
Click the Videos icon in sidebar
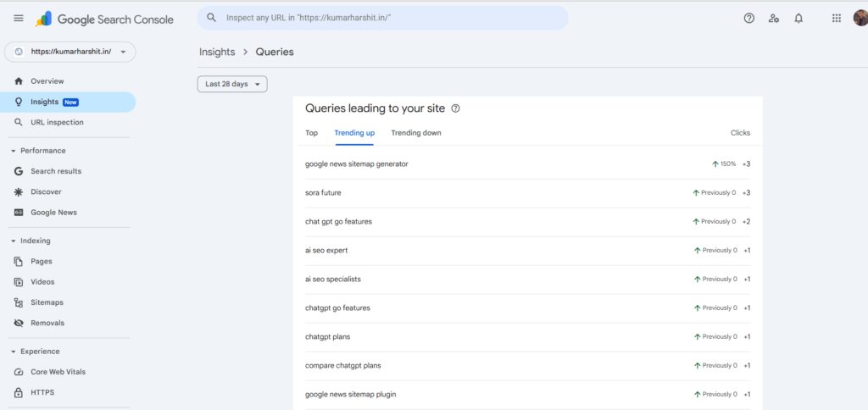[x=19, y=282]
